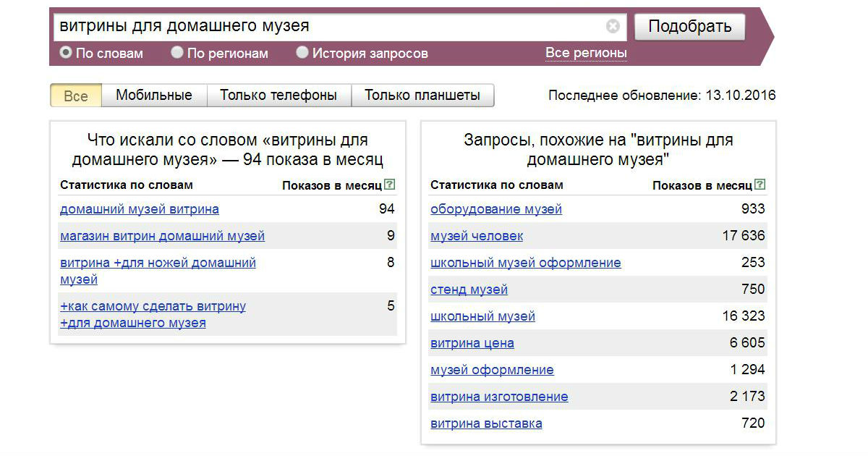Screen dimensions: 868x456
Task: Open 'домашний музей витрина' link
Action: (x=140, y=209)
